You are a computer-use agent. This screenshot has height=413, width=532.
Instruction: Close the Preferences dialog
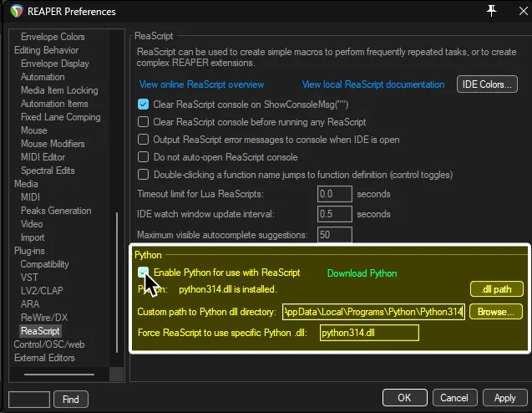pos(524,11)
